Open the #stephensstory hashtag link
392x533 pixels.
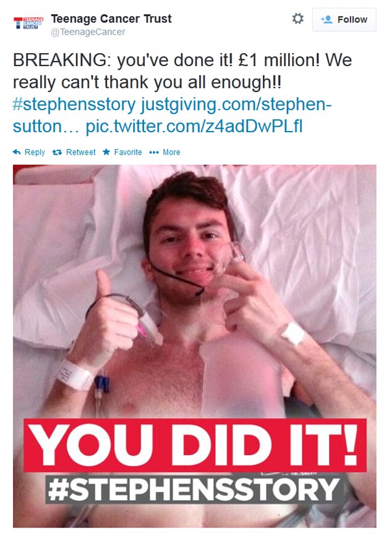[x=74, y=104]
